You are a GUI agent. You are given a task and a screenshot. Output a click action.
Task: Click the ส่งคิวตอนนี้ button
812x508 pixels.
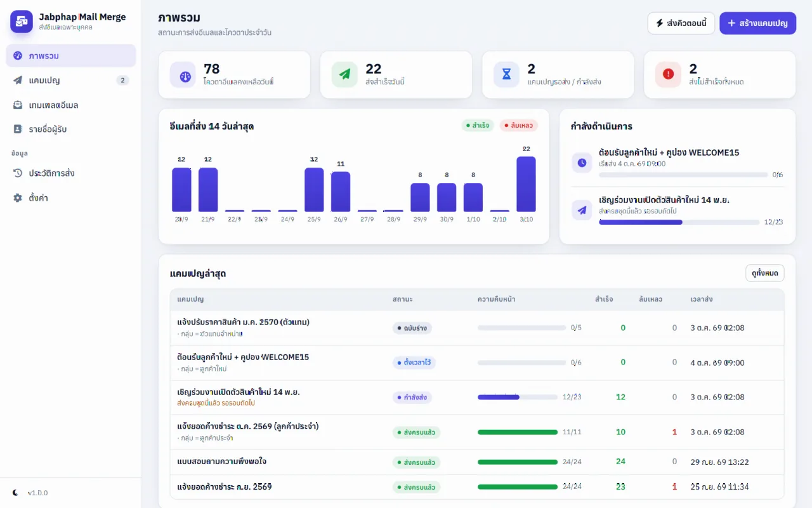(681, 23)
